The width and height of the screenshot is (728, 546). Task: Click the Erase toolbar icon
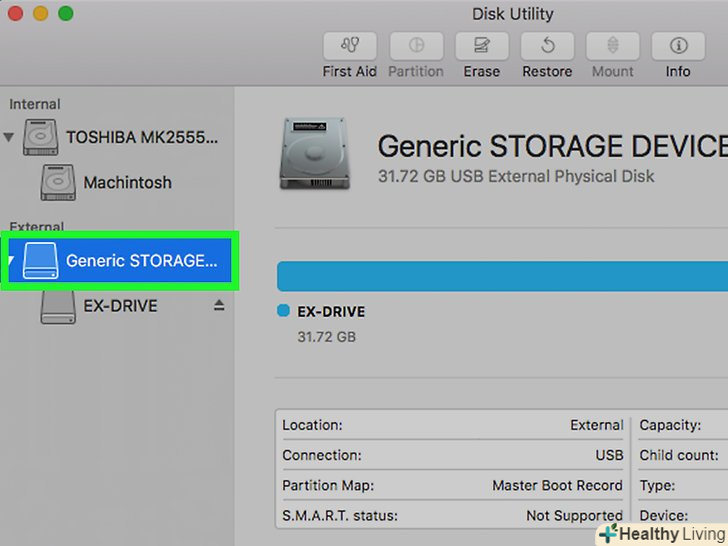(481, 46)
